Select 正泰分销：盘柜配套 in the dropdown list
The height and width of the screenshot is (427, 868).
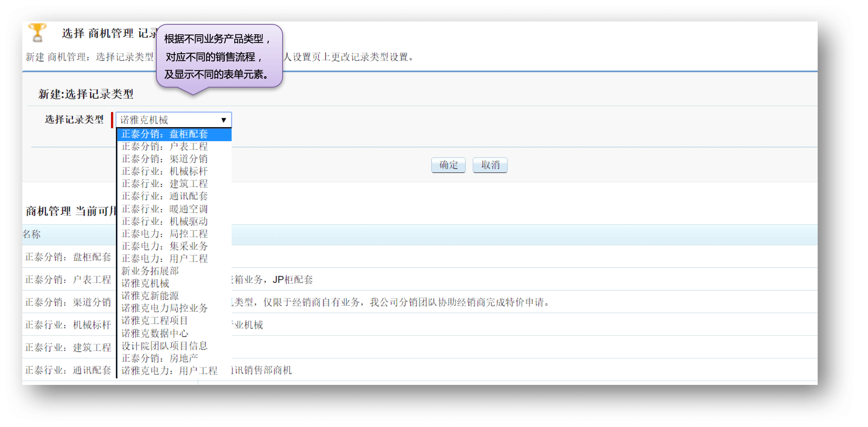pos(174,134)
